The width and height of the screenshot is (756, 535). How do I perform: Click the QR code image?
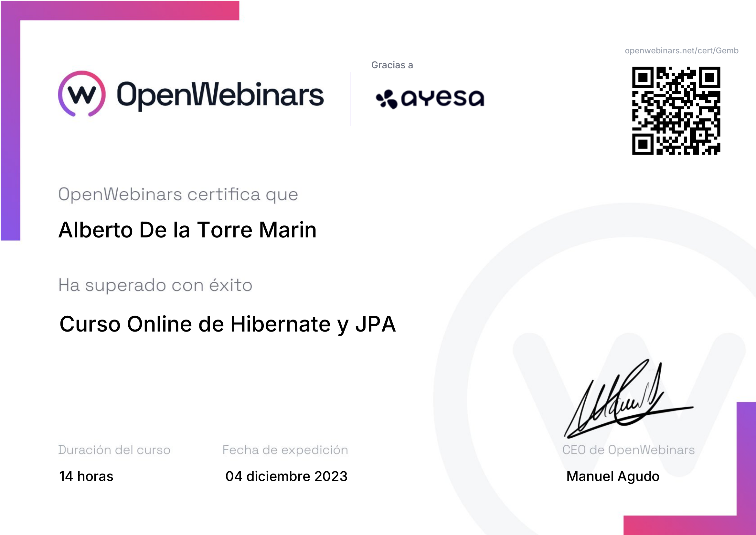point(676,111)
